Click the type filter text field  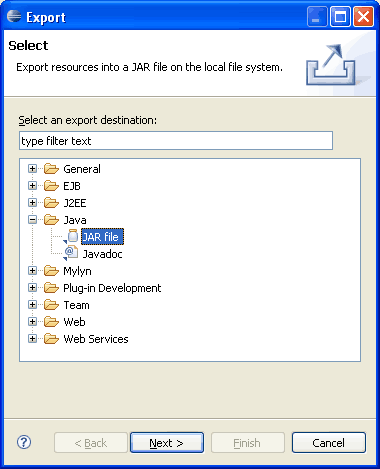pos(176,141)
